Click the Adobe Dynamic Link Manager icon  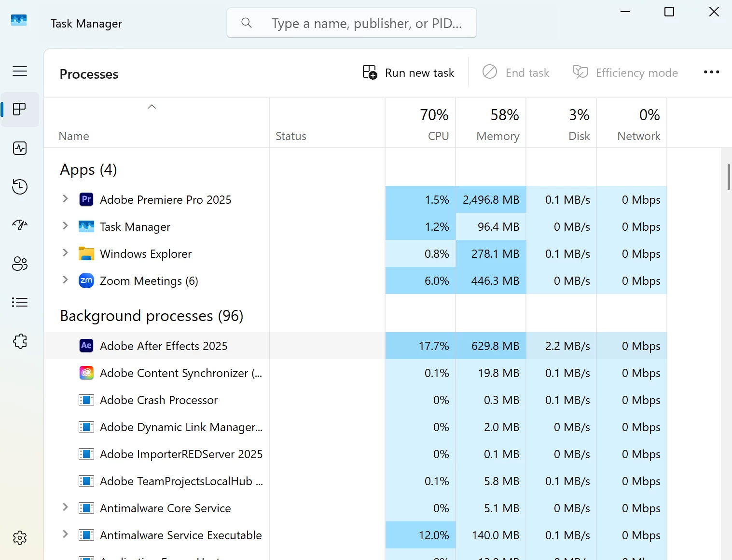86,427
